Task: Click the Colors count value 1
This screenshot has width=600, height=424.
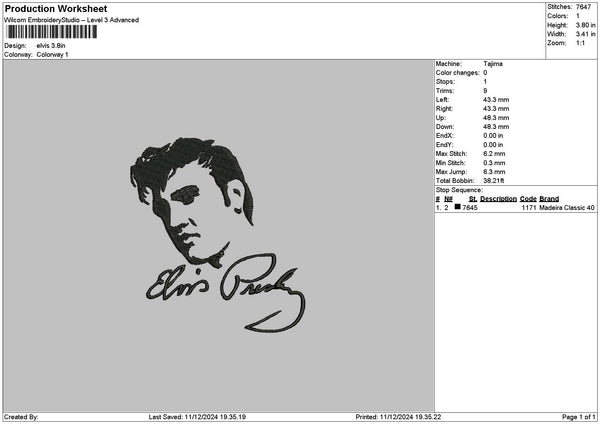Action: [x=578, y=16]
